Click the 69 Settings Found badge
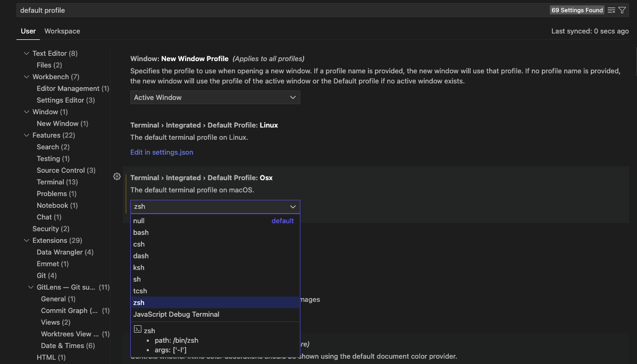Image resolution: width=637 pixels, height=364 pixels. pos(577,10)
